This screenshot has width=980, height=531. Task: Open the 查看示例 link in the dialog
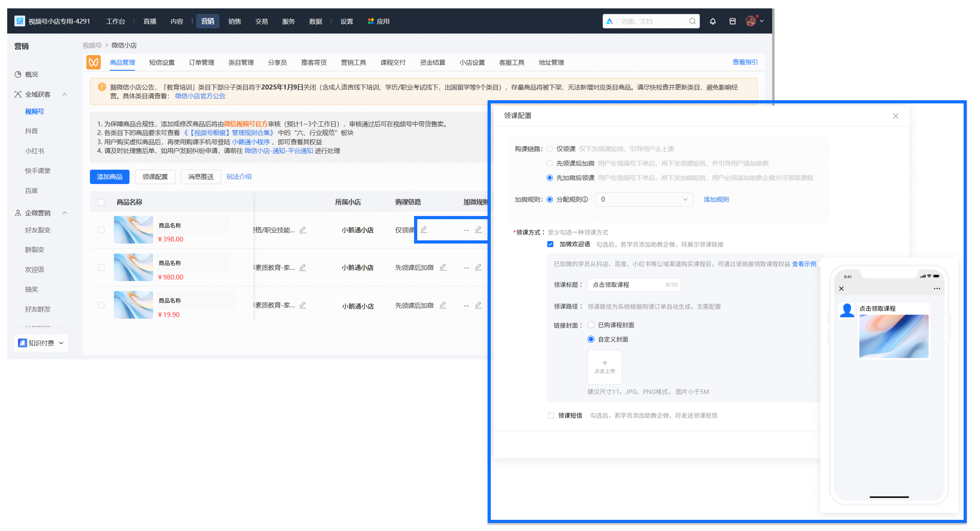pos(804,264)
